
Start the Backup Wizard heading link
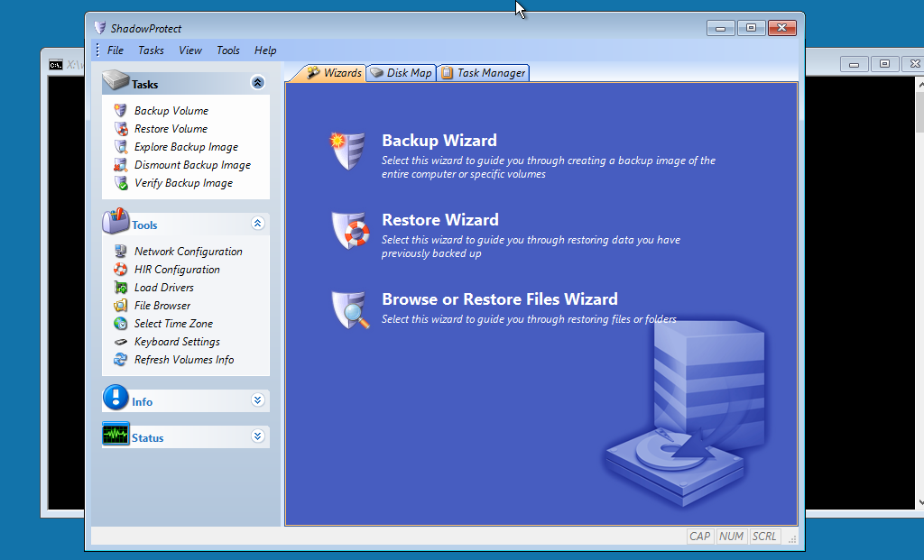point(439,141)
